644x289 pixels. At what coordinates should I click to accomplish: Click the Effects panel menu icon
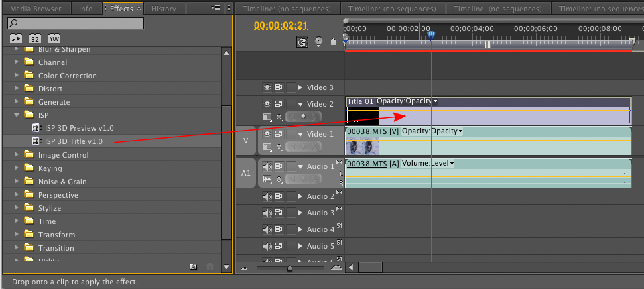pos(216,8)
